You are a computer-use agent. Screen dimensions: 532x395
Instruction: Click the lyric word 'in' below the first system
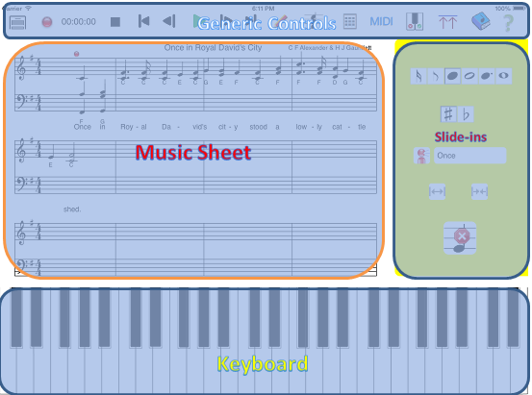click(103, 127)
